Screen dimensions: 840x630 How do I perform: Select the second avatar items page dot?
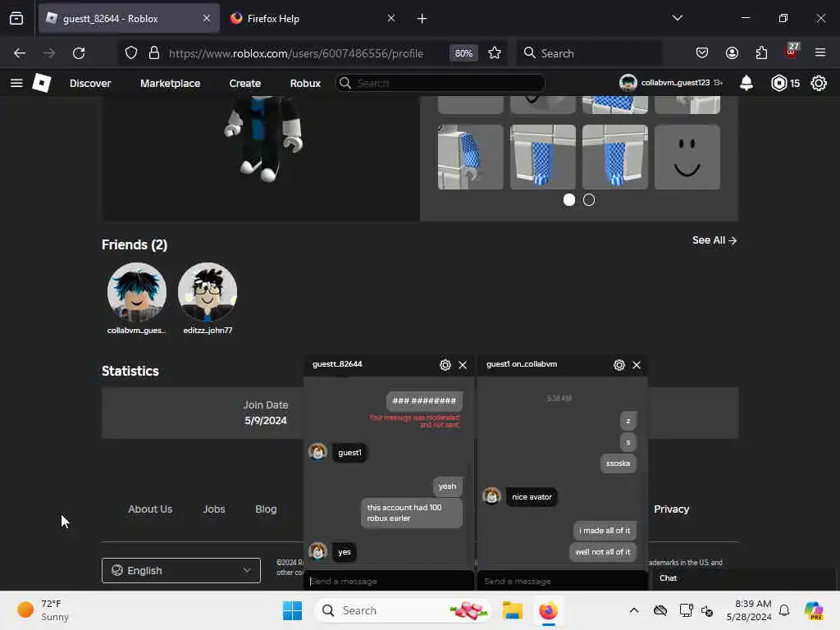pyautogui.click(x=589, y=200)
